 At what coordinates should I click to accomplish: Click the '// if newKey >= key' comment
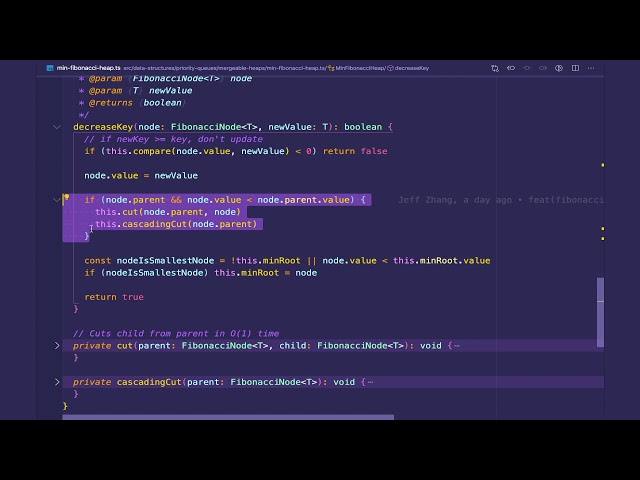(x=173, y=139)
